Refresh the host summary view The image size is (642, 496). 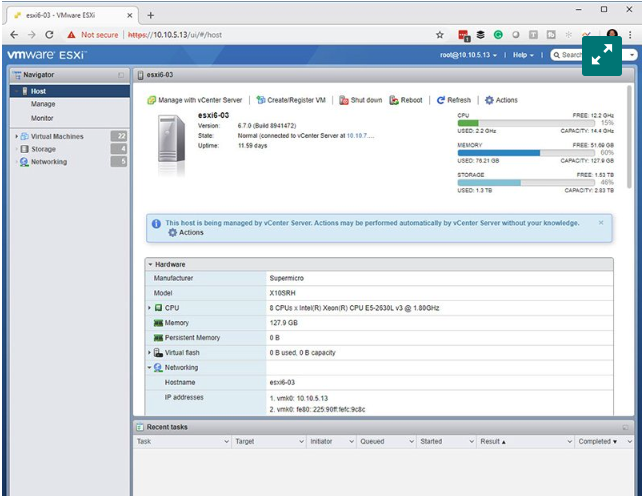point(453,100)
